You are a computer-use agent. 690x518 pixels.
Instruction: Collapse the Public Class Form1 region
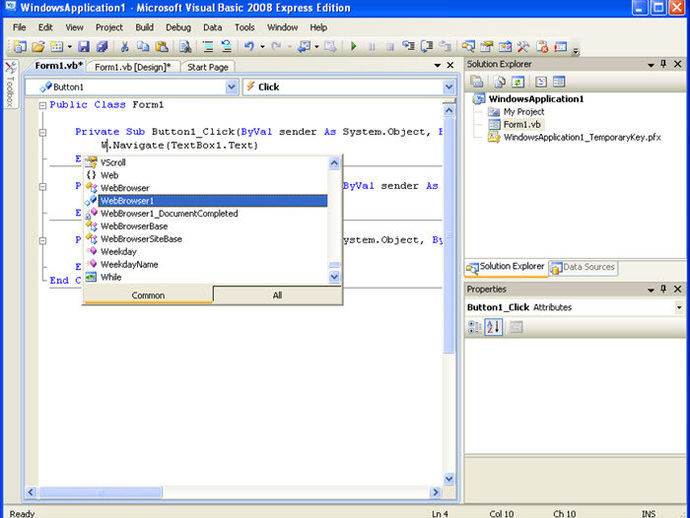coord(43,105)
